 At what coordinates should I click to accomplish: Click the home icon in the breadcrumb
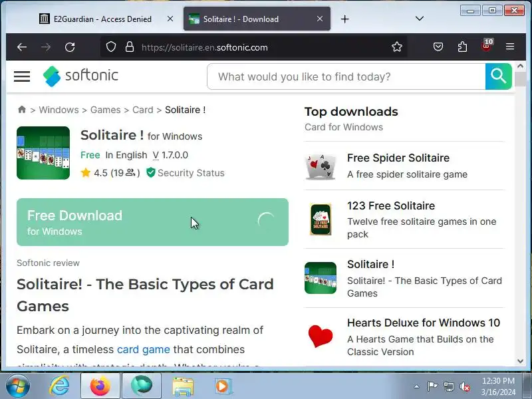tap(22, 109)
